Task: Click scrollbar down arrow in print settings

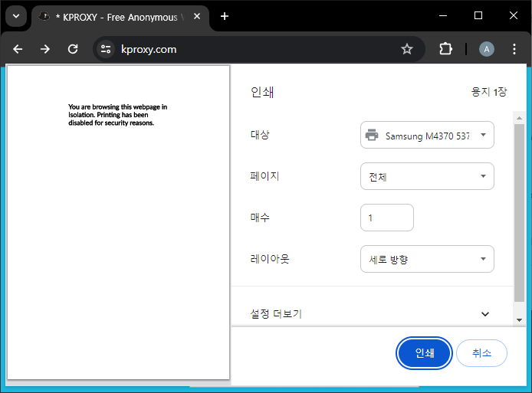Action: pyautogui.click(x=519, y=319)
